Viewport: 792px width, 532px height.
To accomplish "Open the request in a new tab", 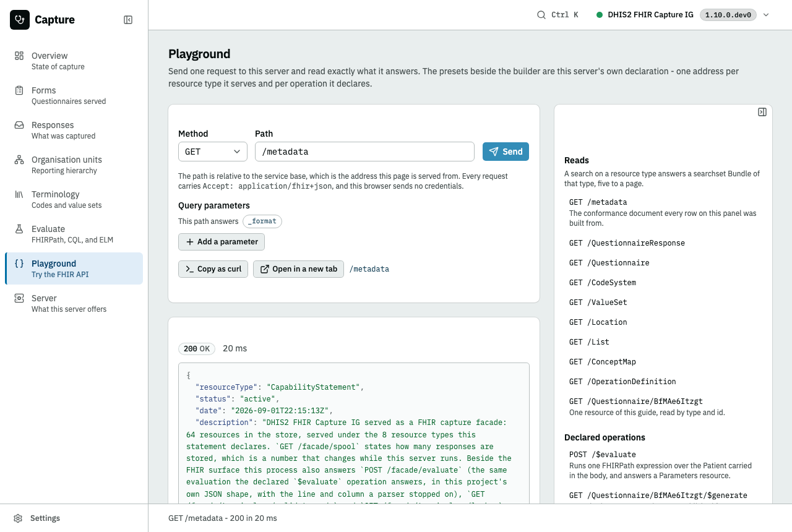I will pyautogui.click(x=298, y=269).
